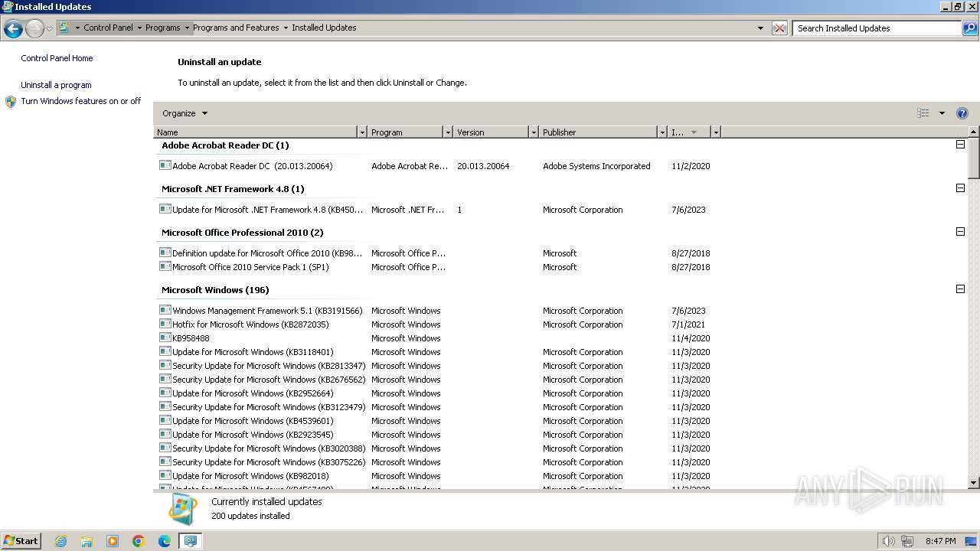This screenshot has width=980, height=551.
Task: Open the view options dropdown arrow
Action: 942,113
